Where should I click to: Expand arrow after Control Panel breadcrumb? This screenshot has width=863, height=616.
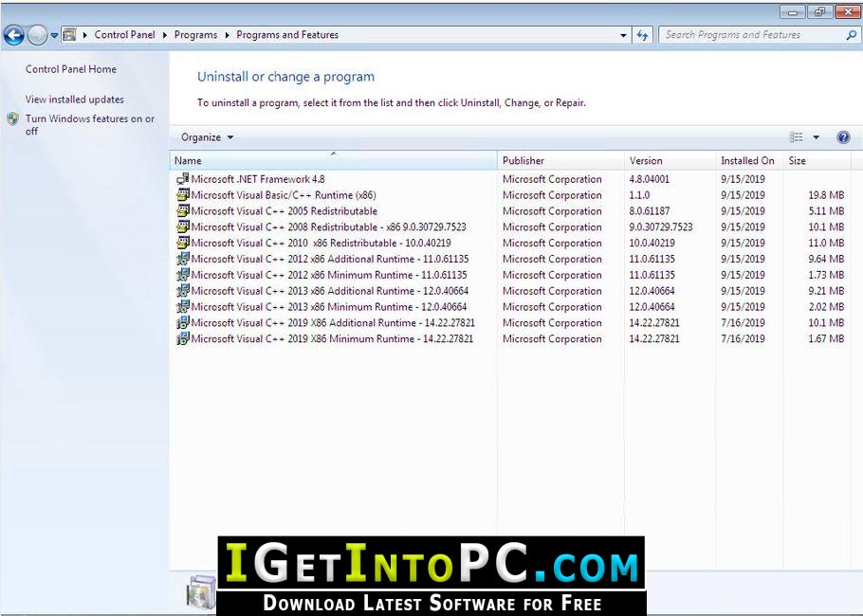tap(165, 35)
